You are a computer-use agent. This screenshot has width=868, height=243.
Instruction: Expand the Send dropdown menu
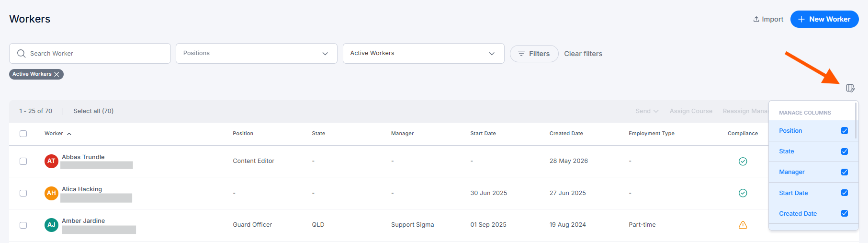pos(647,111)
